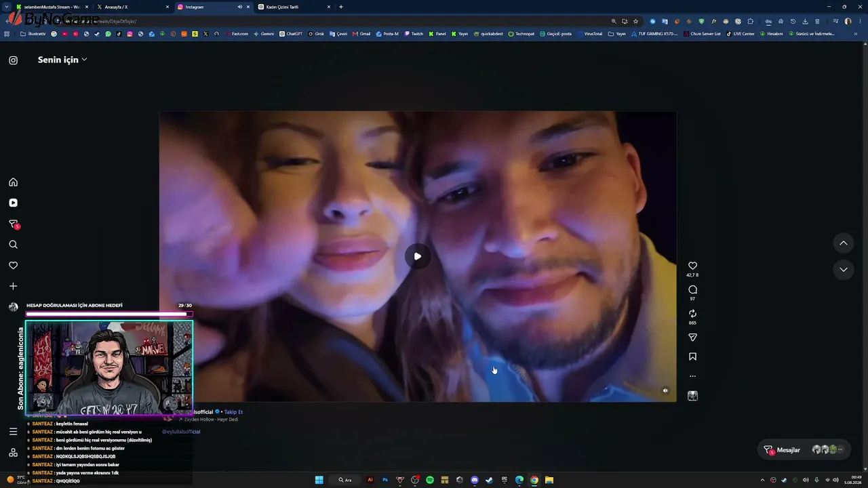The image size is (868, 488).
Task: Open the Grok bookmark
Action: pyautogui.click(x=317, y=34)
